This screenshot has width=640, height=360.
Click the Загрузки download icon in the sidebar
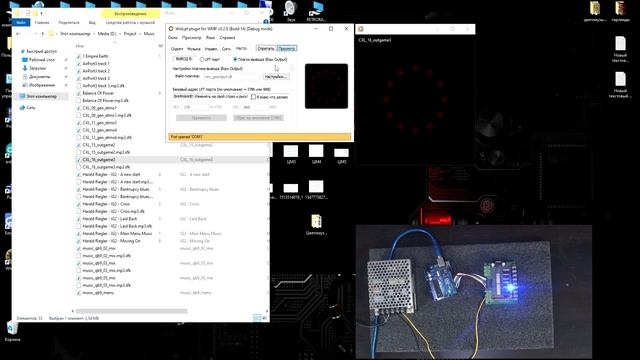coord(24,68)
